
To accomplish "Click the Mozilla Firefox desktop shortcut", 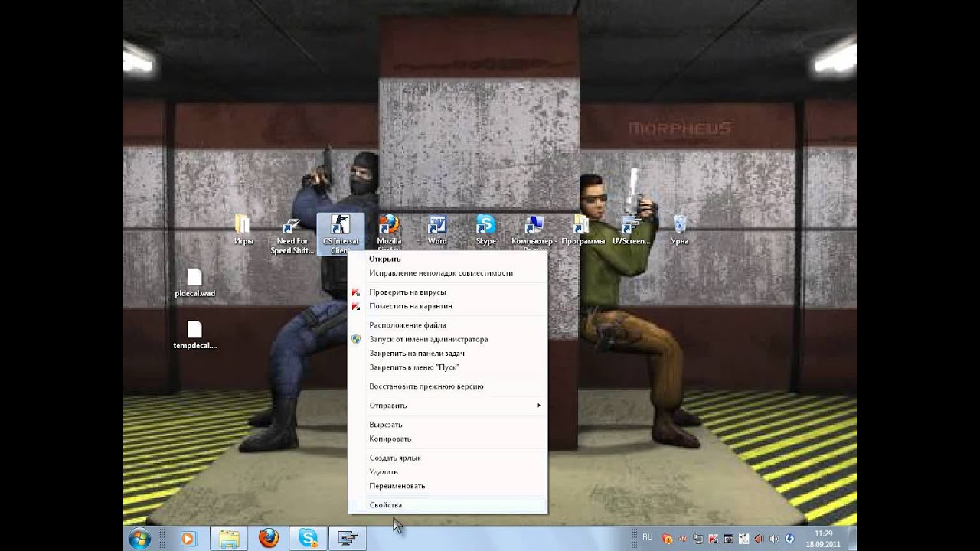I will 389,233.
